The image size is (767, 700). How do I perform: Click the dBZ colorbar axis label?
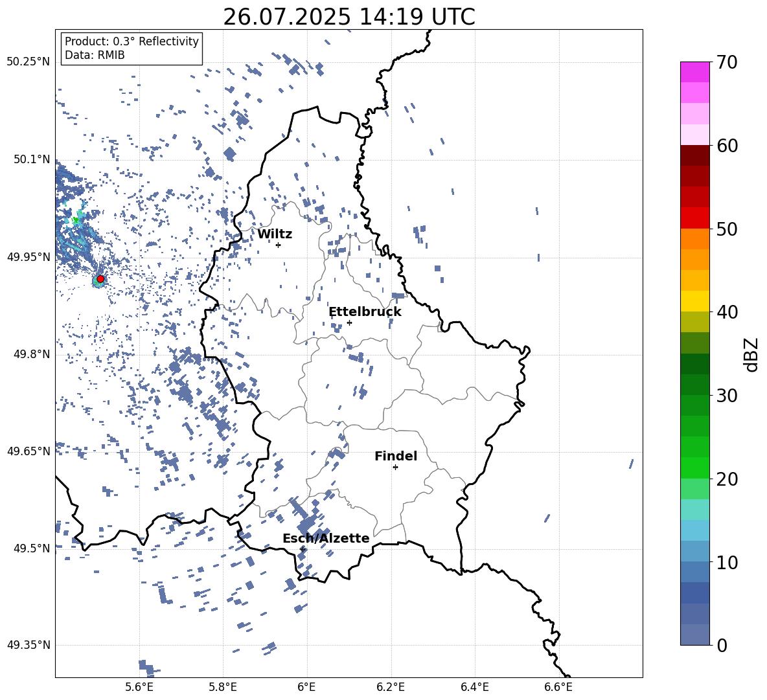tap(752, 354)
